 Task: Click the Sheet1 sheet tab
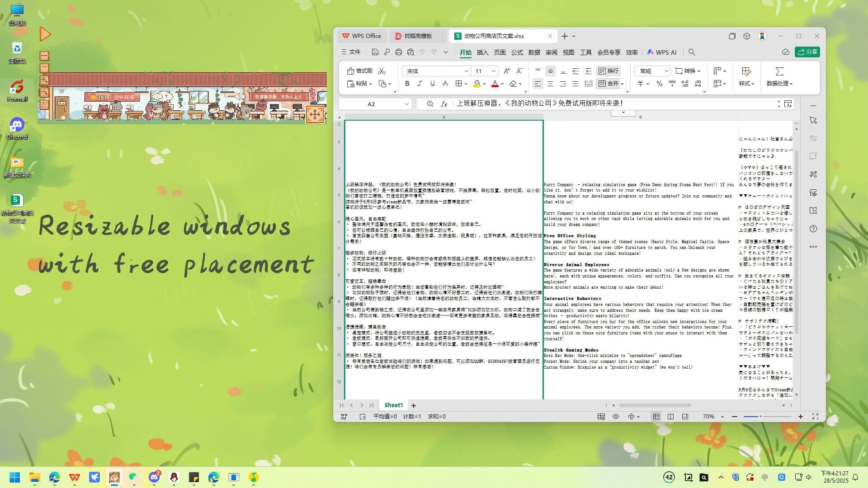coord(393,405)
